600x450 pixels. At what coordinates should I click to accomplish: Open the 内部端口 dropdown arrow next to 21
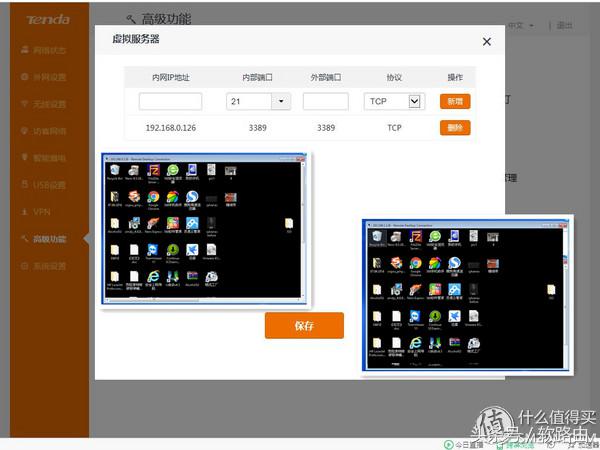(x=281, y=101)
